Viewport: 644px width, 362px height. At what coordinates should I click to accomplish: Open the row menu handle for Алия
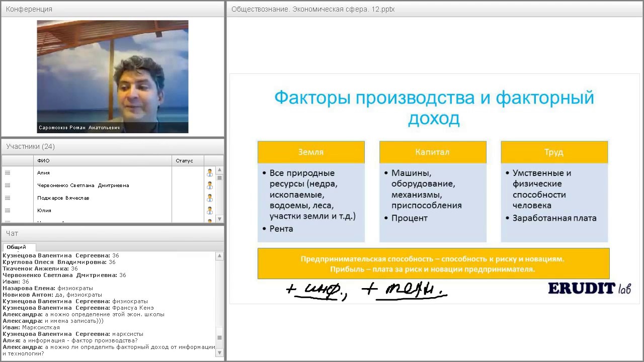tap(8, 172)
